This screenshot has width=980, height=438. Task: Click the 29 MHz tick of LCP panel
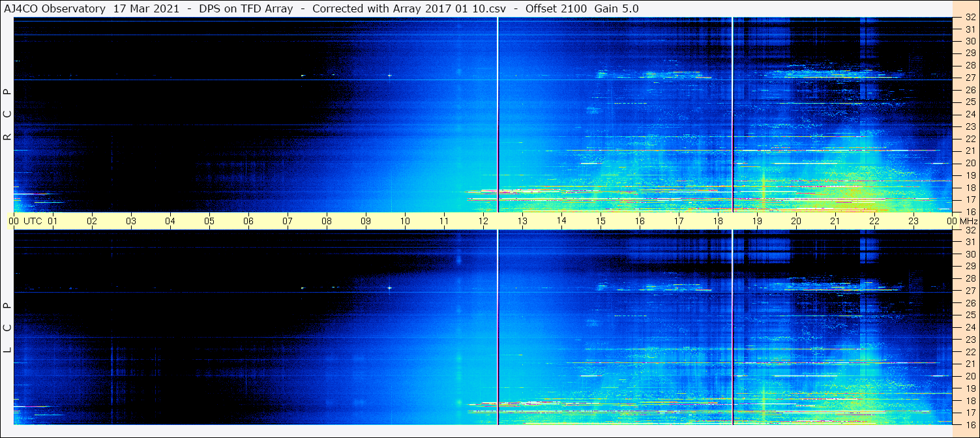point(970,267)
